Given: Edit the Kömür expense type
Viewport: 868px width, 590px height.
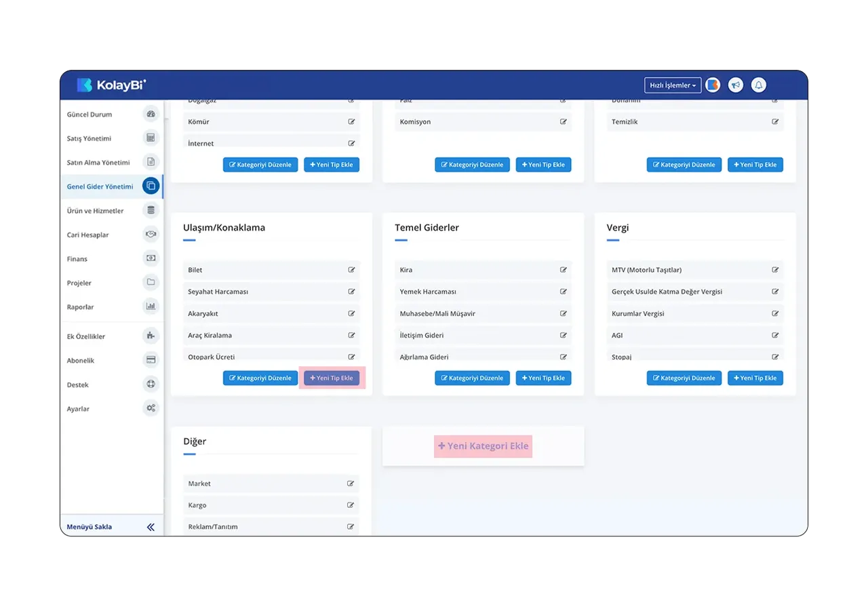Looking at the screenshot, I should 351,122.
